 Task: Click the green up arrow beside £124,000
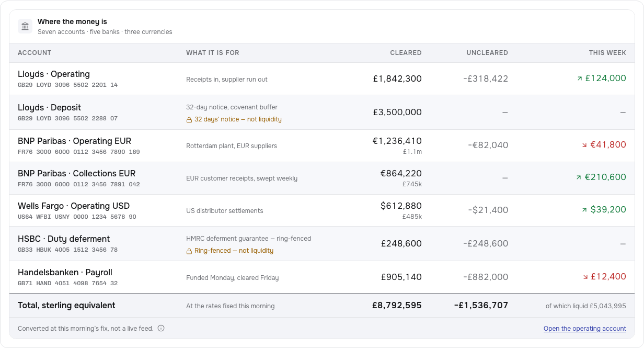(x=579, y=78)
